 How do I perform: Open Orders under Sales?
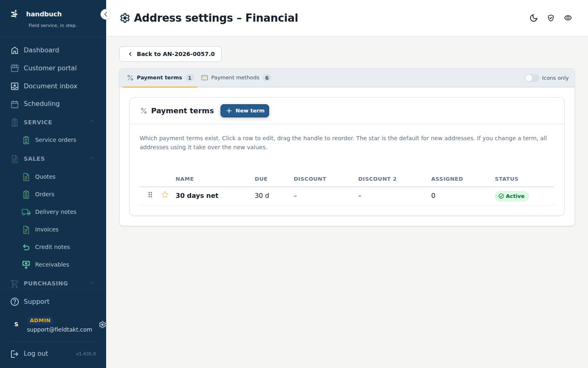pos(45,194)
